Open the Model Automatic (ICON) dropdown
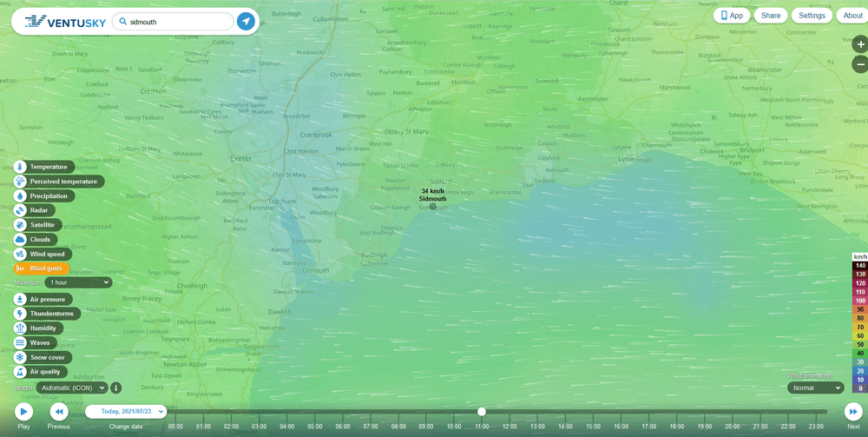The height and width of the screenshot is (437, 868). [x=83, y=387]
